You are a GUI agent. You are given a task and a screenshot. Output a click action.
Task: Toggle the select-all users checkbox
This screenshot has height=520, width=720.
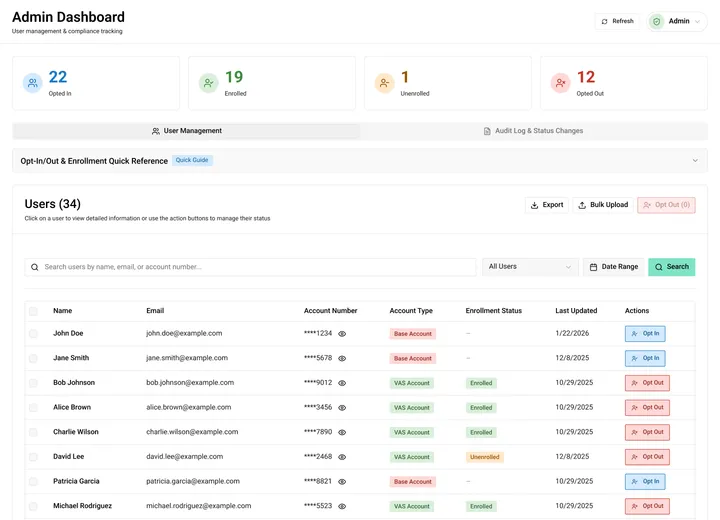click(33, 311)
